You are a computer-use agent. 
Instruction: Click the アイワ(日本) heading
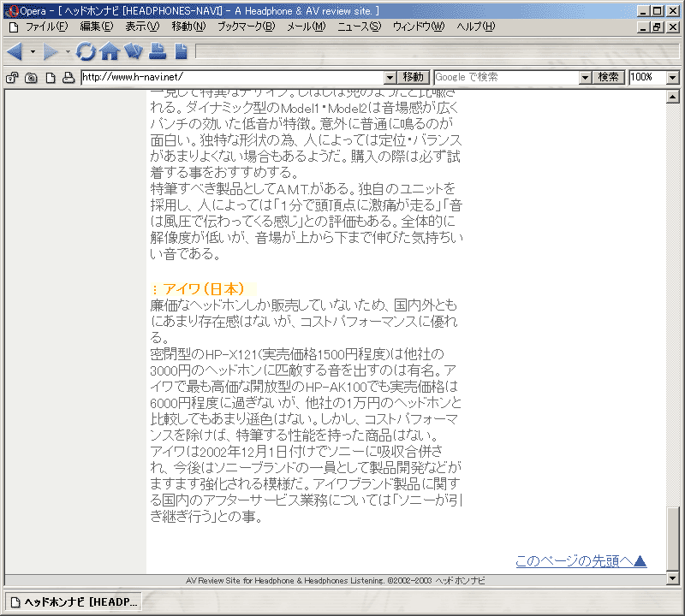point(204,289)
